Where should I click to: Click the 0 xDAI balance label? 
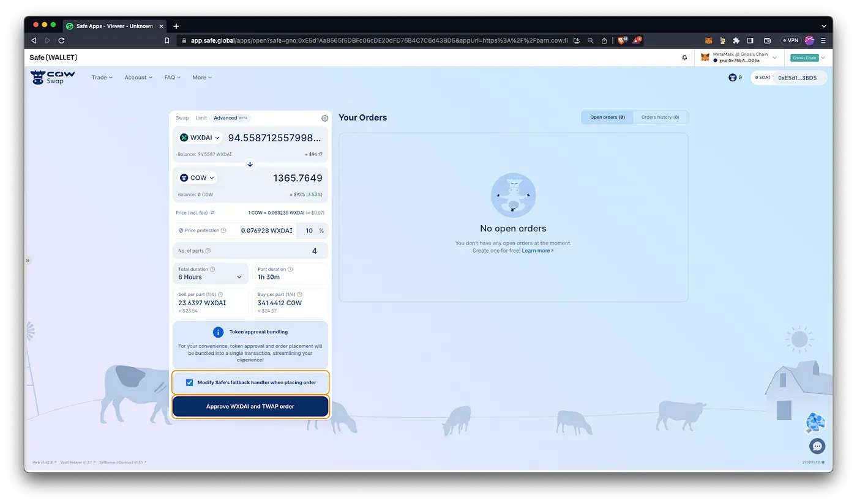[x=762, y=78]
